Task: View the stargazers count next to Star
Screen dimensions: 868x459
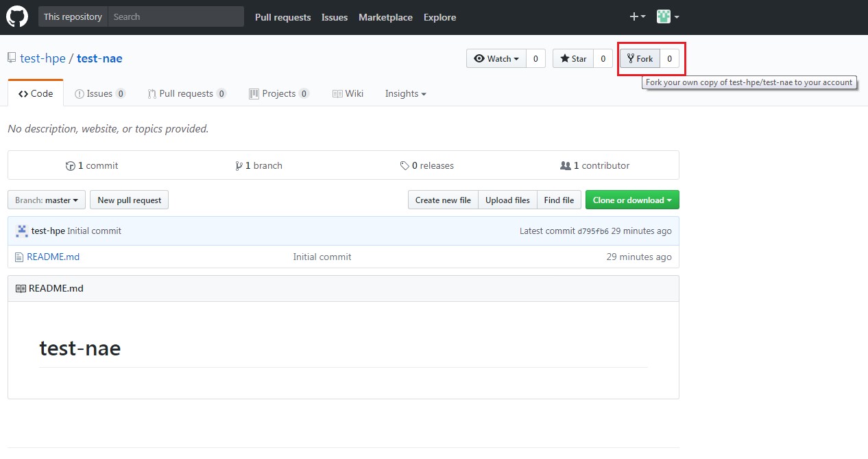Action: click(603, 58)
